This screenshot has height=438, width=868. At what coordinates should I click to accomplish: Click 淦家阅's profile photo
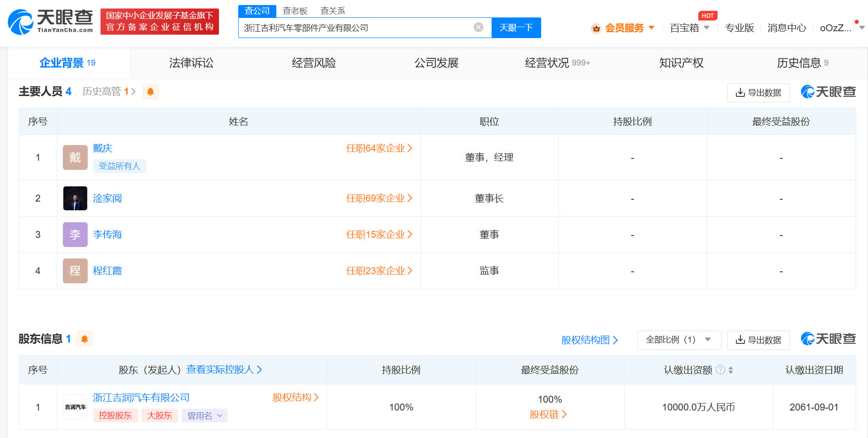click(x=75, y=198)
